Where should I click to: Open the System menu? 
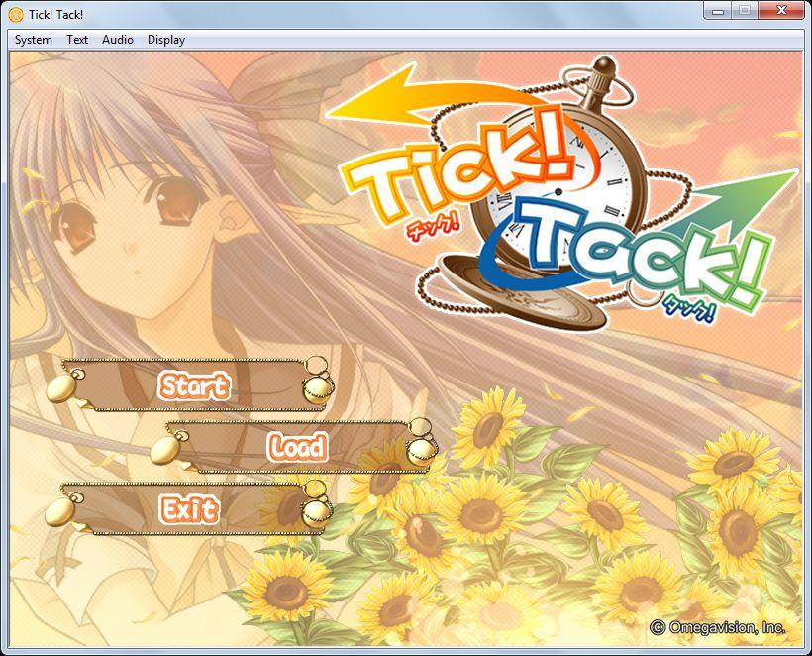click(x=33, y=40)
